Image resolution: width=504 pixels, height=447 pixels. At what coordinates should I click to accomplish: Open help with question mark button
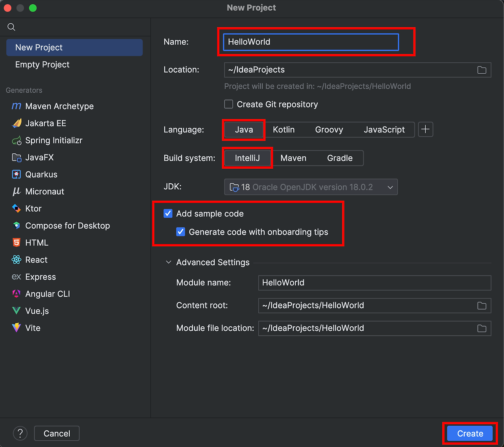pos(20,433)
